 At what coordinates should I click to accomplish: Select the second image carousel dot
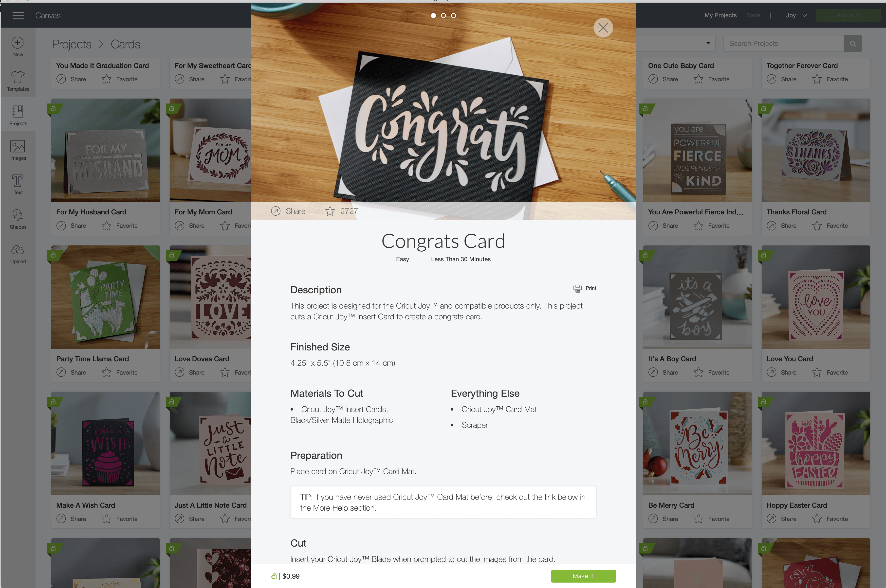tap(443, 15)
